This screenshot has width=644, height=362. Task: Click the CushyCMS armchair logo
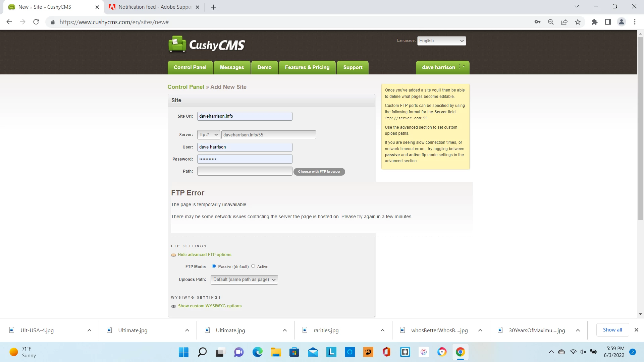point(177,44)
